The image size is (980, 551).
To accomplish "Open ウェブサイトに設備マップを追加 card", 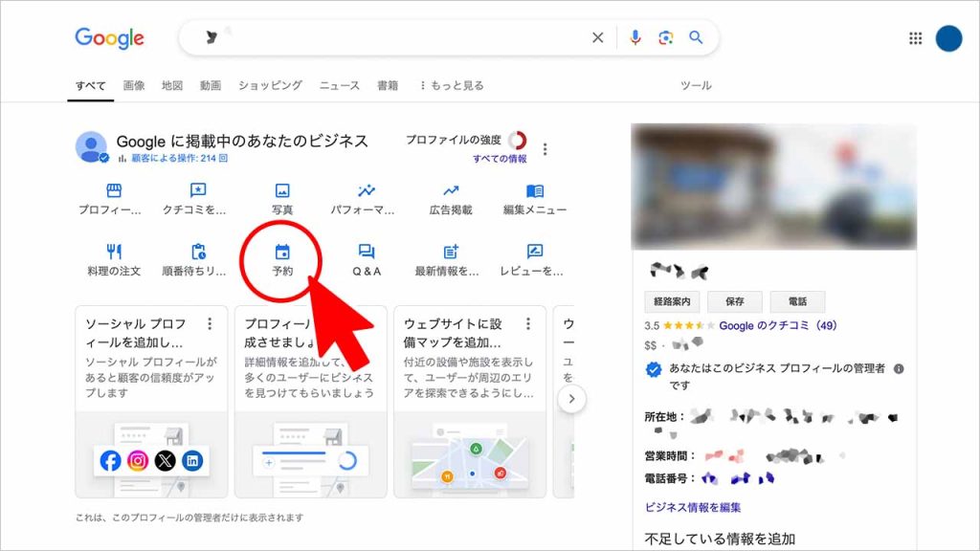I will point(470,402).
